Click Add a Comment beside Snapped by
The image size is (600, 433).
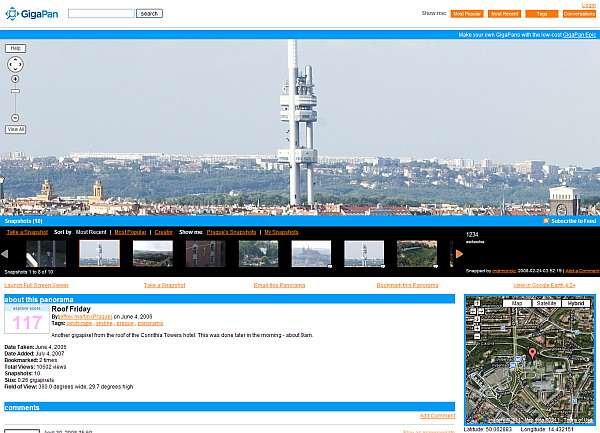[582, 271]
